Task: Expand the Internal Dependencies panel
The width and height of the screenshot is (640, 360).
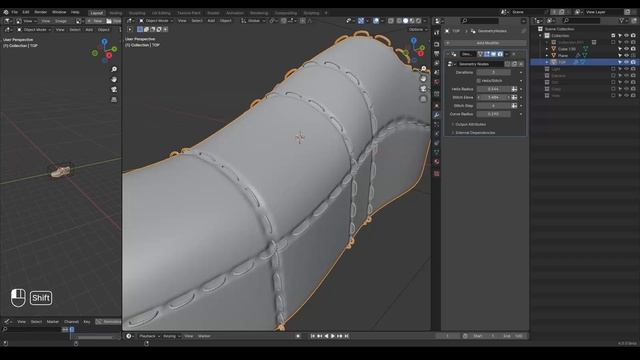Action: pos(475,133)
